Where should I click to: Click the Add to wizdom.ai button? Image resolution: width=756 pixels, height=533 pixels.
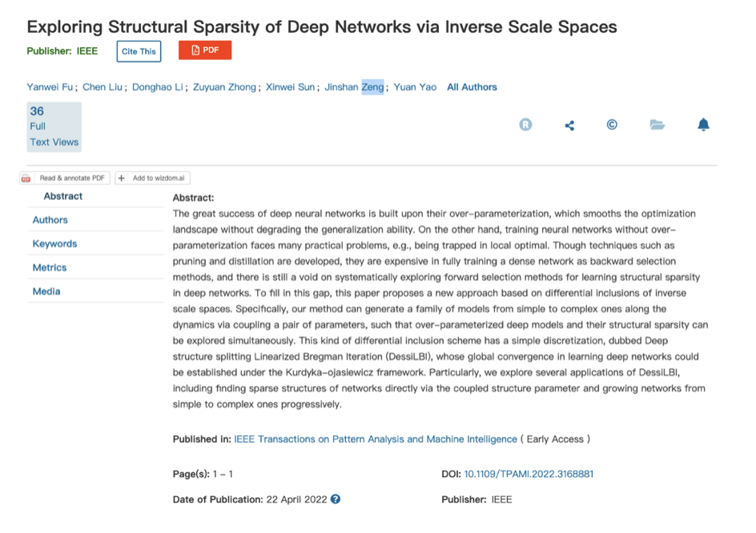click(x=153, y=178)
